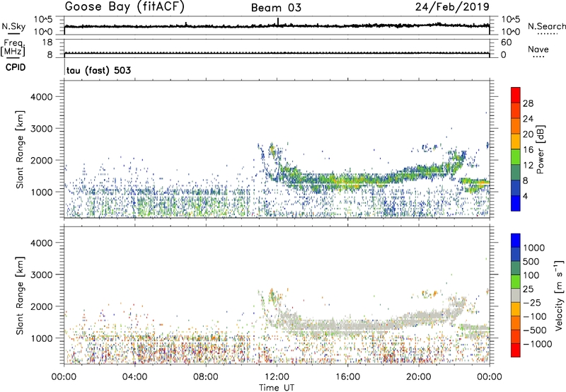This screenshot has height=392, width=566.
Task: Click the Freq. [MHz] label
Action: click(13, 47)
